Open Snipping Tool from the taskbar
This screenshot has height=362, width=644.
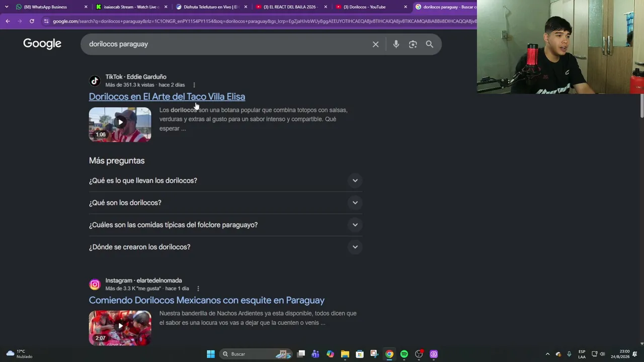[x=374, y=354]
